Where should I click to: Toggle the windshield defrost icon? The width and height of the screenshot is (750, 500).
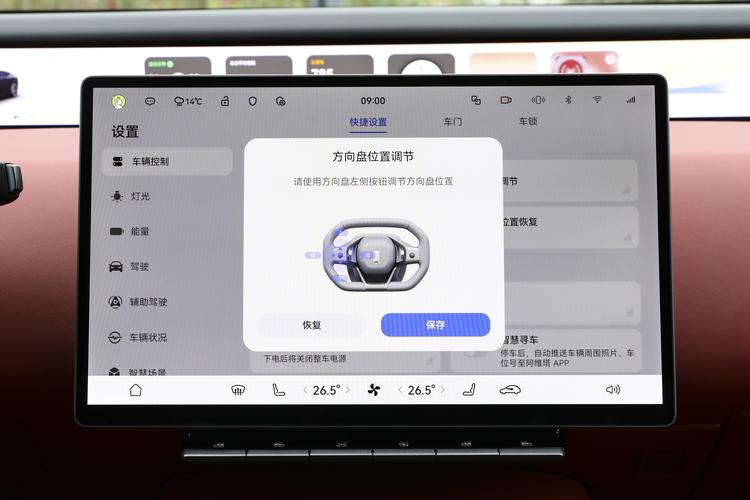pyautogui.click(x=238, y=390)
